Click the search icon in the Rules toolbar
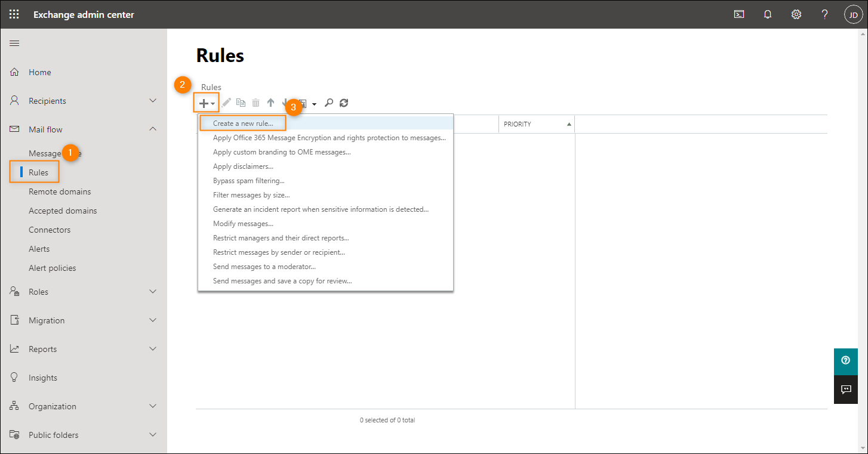868x454 pixels. pyautogui.click(x=329, y=102)
